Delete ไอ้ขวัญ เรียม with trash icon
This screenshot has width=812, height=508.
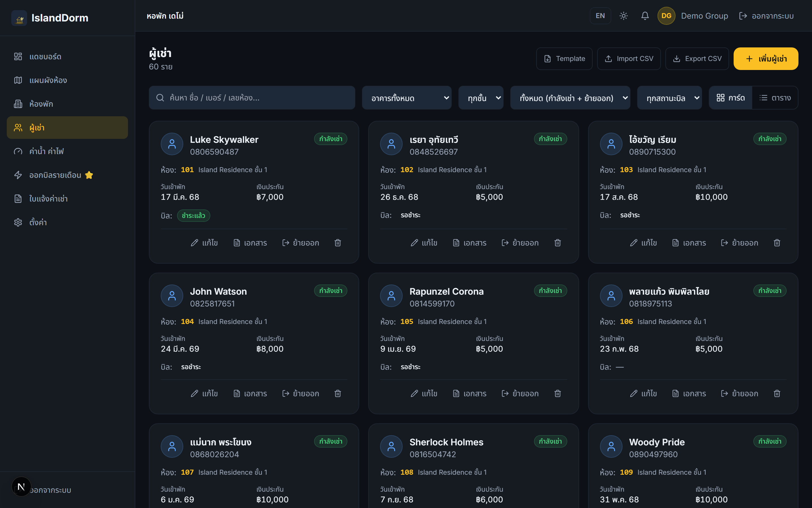pos(777,243)
